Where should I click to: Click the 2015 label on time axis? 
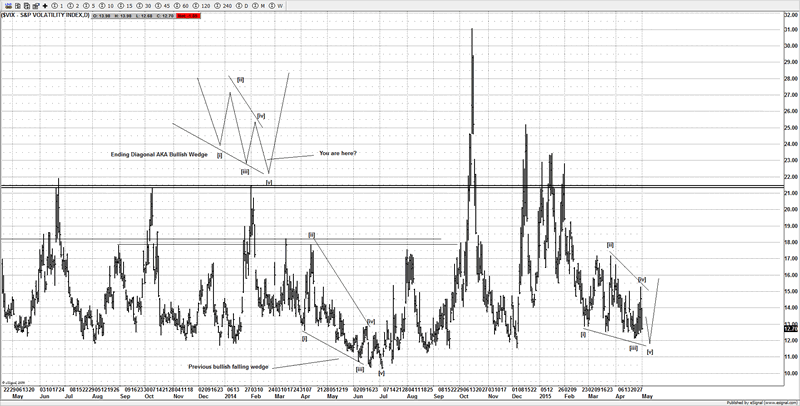546,396
